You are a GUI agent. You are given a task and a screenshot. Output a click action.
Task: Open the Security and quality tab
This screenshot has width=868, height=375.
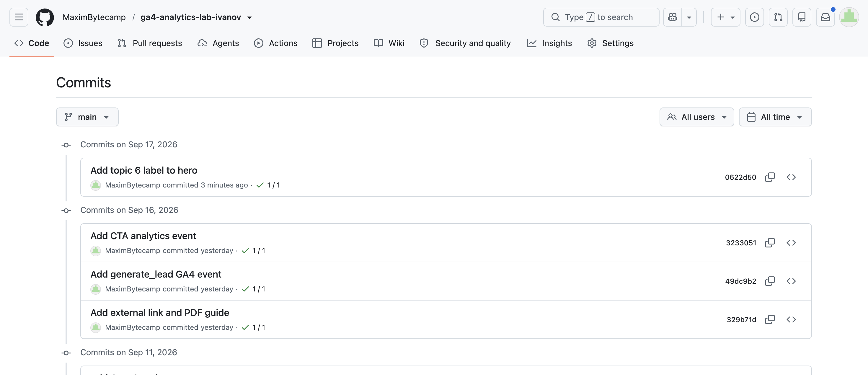(x=465, y=43)
